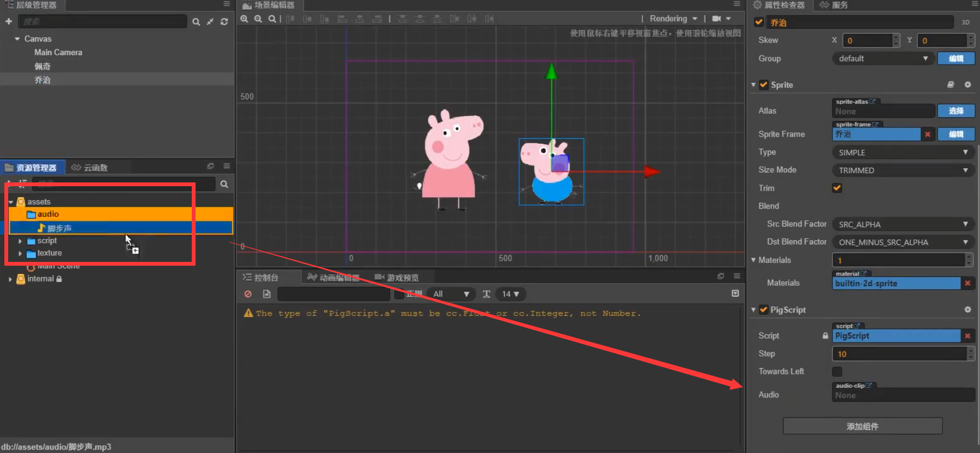This screenshot has width=980, height=453.
Task: Open console font size 14 dropdown
Action: pyautogui.click(x=510, y=294)
